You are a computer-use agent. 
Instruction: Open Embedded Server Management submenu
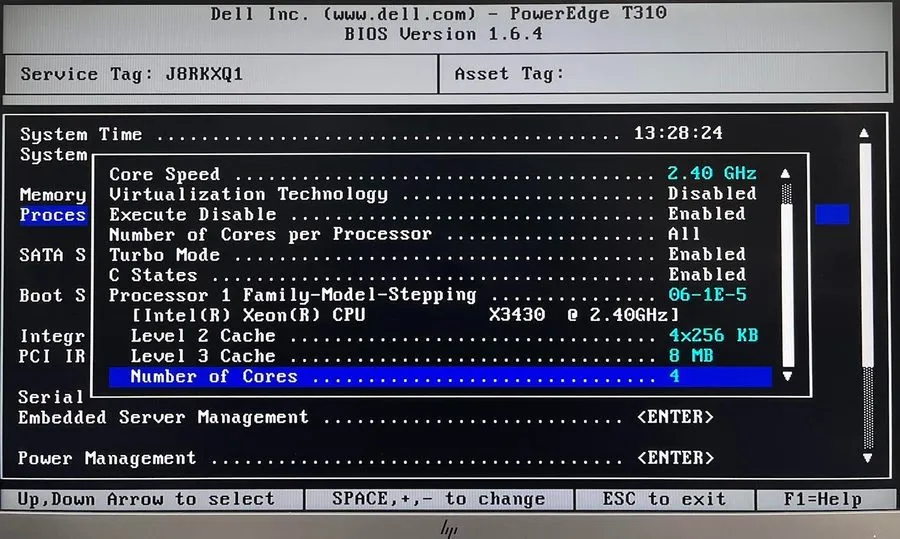tap(366, 417)
